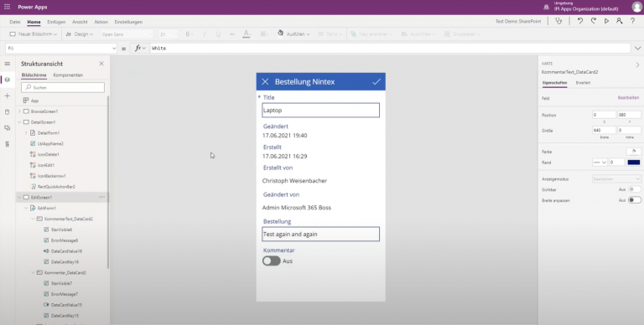644x325 pixels.
Task: Open the Aktion menu
Action: [101, 22]
